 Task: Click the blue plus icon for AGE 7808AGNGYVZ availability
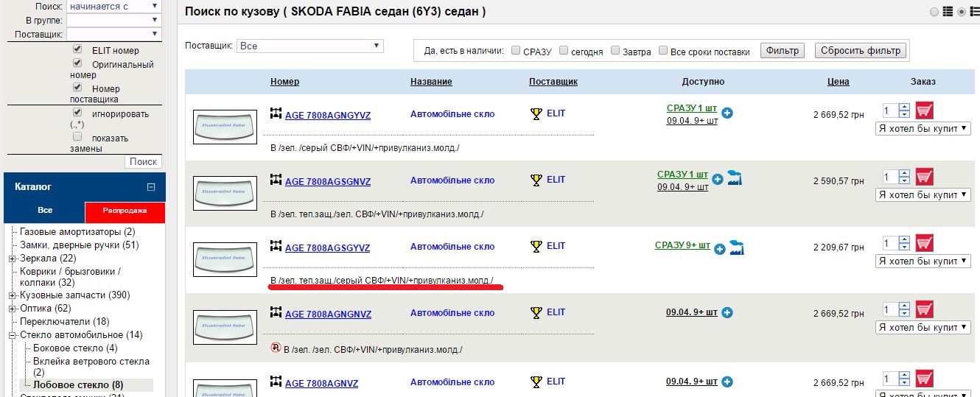pyautogui.click(x=727, y=113)
